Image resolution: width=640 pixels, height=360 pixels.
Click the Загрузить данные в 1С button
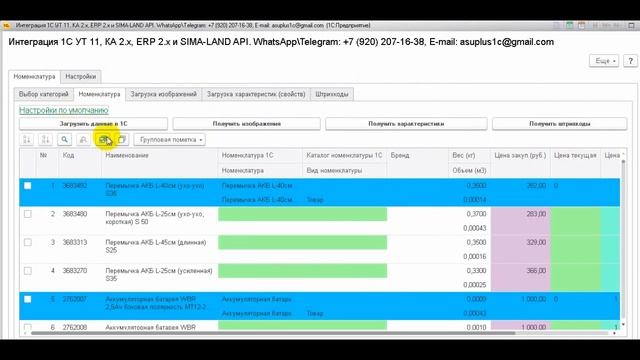(93, 124)
